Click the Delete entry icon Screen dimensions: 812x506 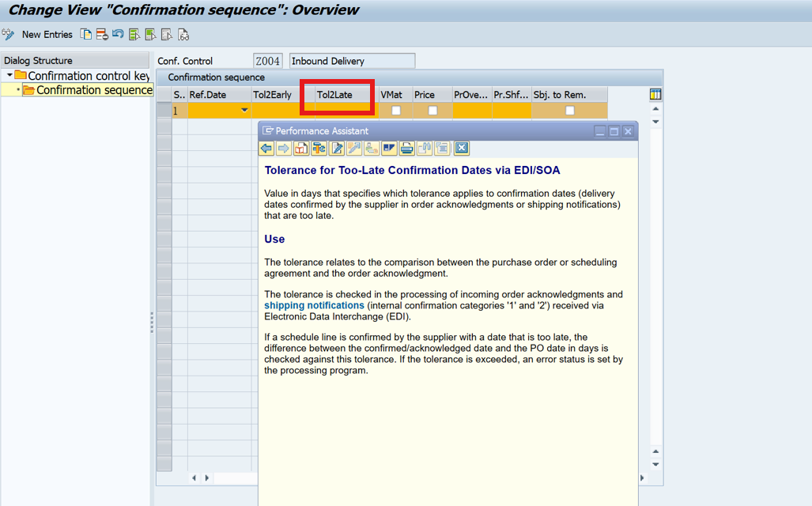[x=102, y=35]
